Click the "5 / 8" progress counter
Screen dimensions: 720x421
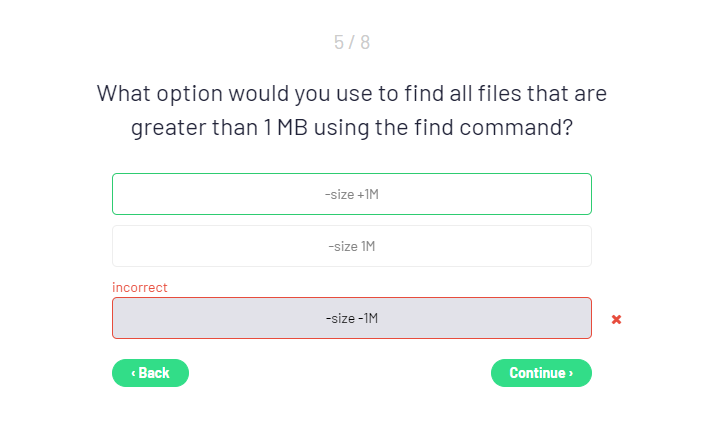[x=351, y=42]
